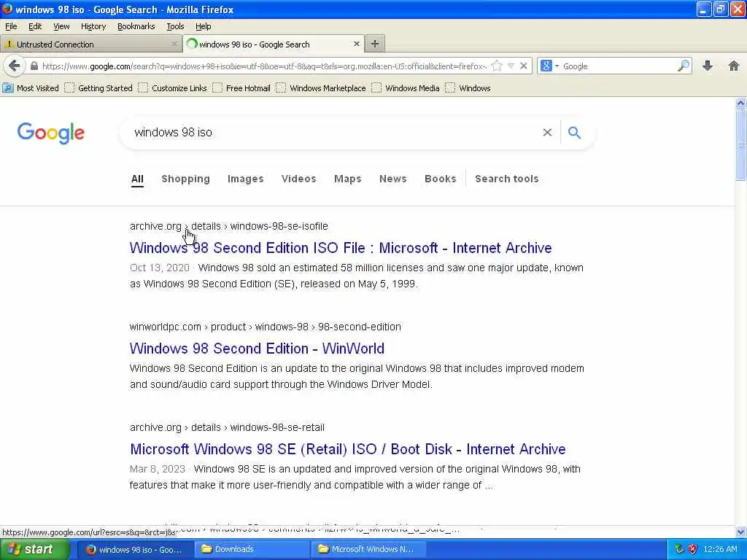
Task: Clear the Google query with X
Action: (x=547, y=133)
